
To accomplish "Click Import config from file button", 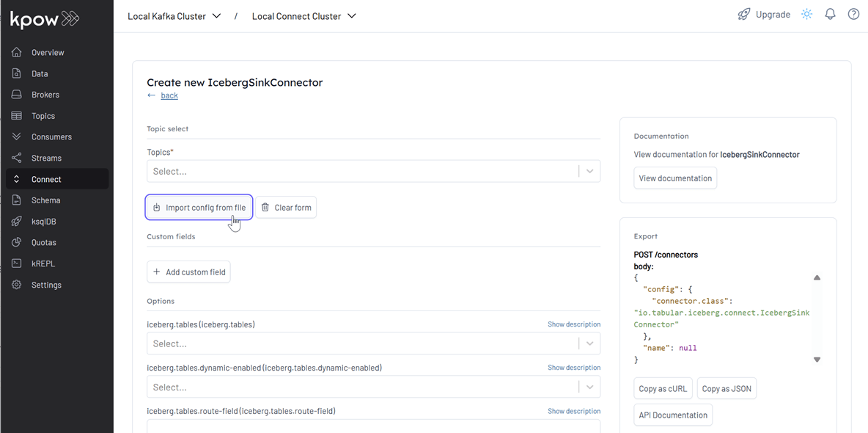I will pos(199,208).
